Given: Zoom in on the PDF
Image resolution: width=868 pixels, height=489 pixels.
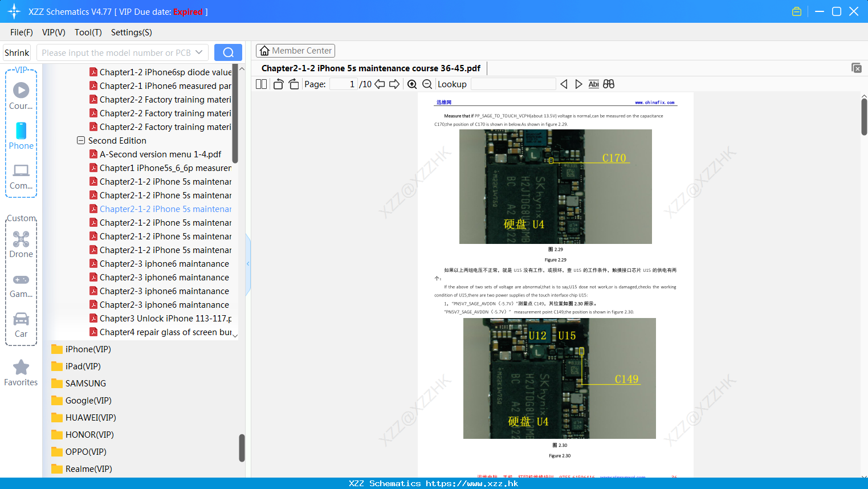Looking at the screenshot, I should (x=412, y=84).
